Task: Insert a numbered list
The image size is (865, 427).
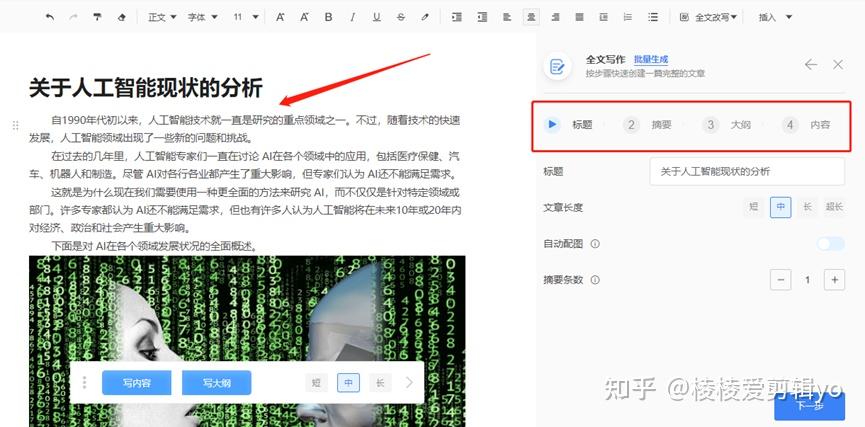Action: 628,17
